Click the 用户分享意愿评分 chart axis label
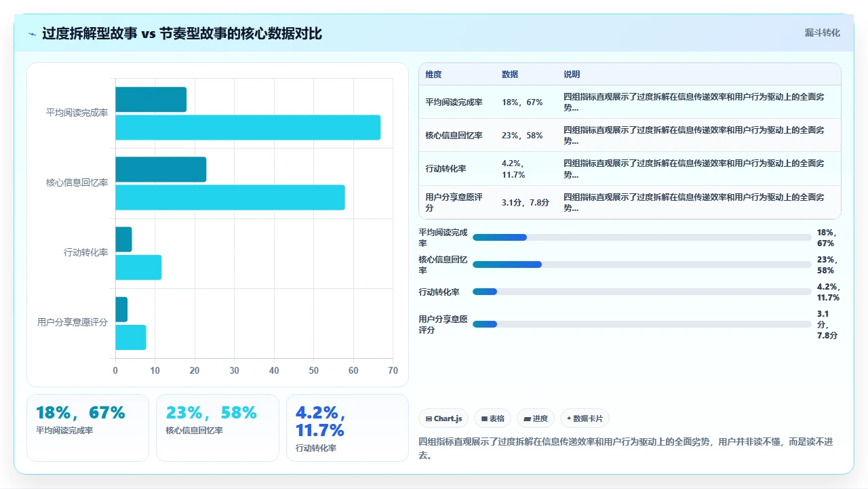868x489 pixels. (x=73, y=323)
